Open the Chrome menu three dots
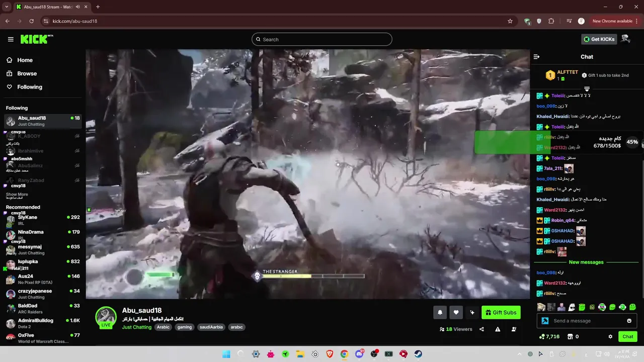 point(637,21)
